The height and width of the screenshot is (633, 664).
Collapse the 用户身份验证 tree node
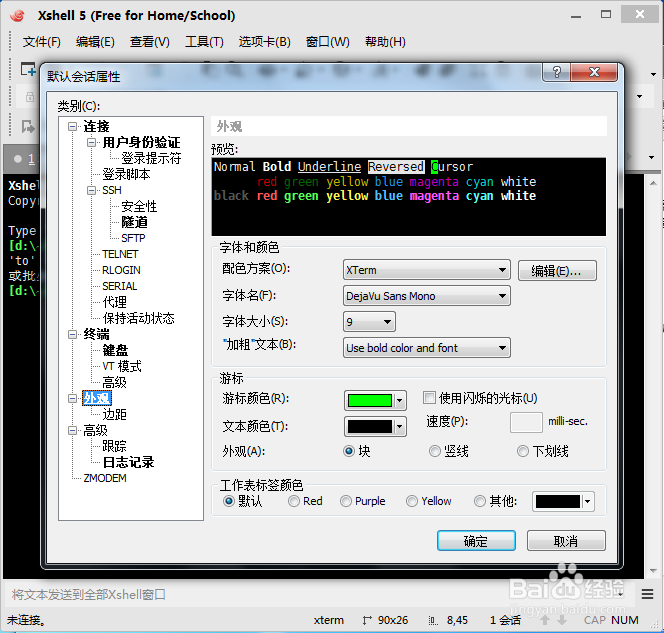91,142
